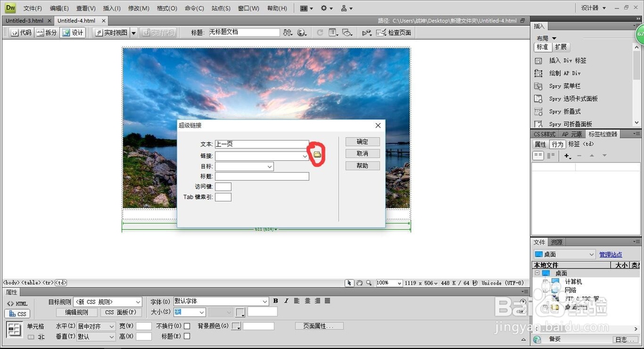Justify text in Properties panel
This screenshot has height=349, width=644.
click(x=327, y=301)
